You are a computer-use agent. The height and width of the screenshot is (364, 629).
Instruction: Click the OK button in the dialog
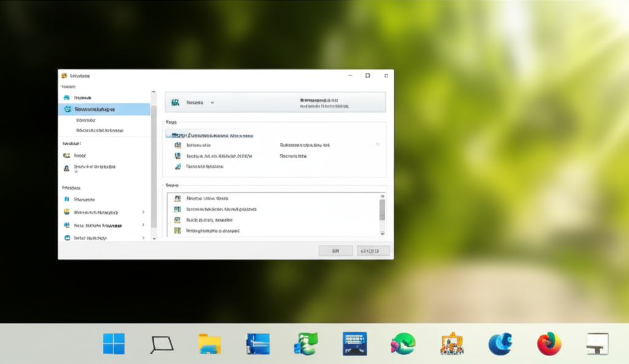coord(335,250)
